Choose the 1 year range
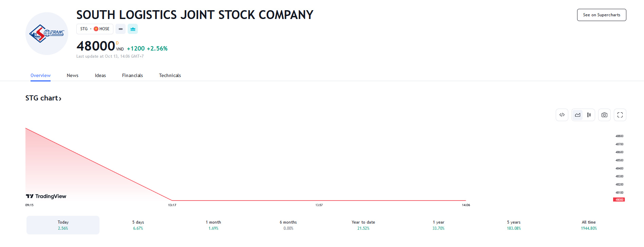This screenshot has width=644, height=247. 438,225
